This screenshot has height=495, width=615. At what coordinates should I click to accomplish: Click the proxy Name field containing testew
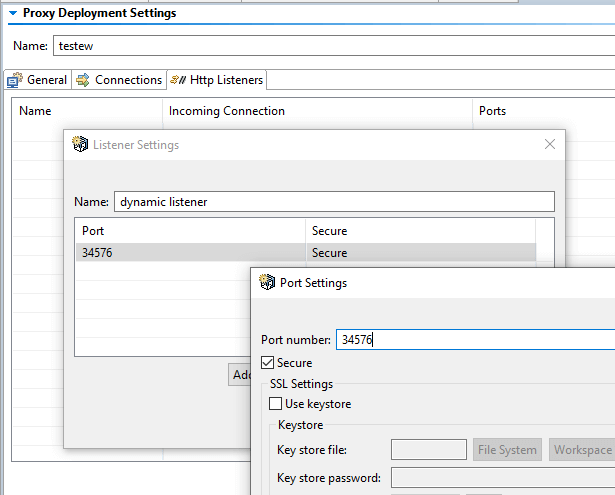(334, 45)
